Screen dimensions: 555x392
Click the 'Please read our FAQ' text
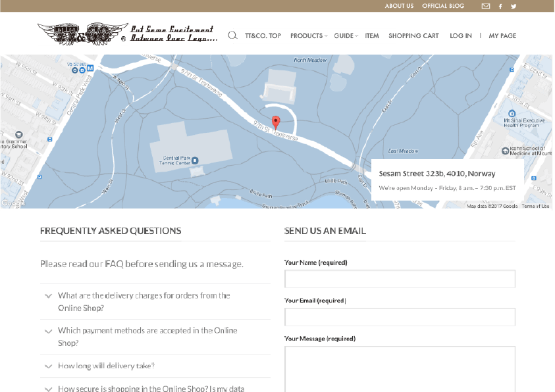142,264
